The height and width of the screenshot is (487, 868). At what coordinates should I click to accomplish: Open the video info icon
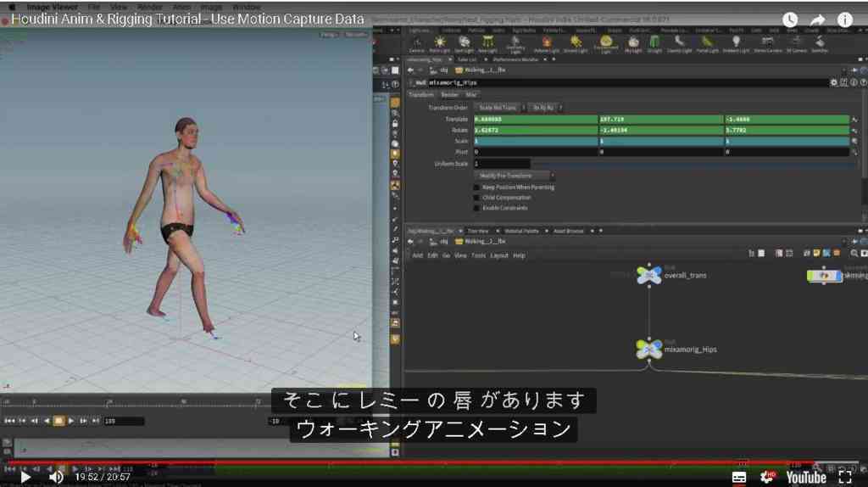(845, 20)
